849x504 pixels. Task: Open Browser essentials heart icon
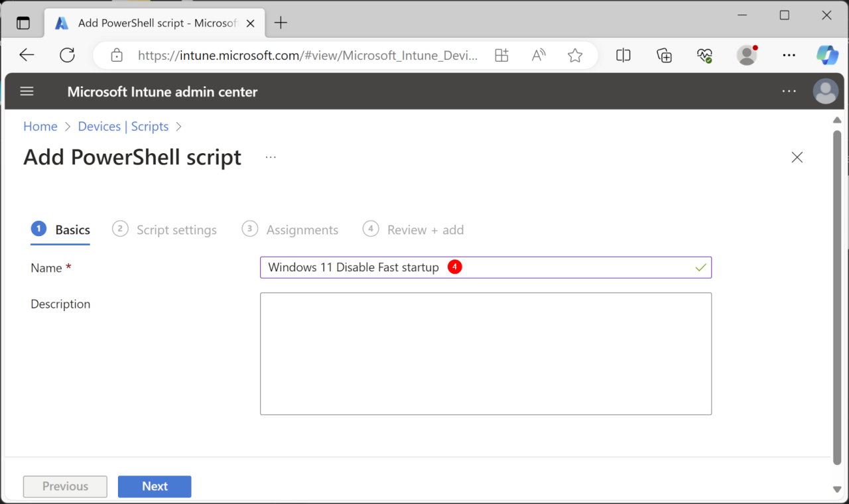point(704,56)
